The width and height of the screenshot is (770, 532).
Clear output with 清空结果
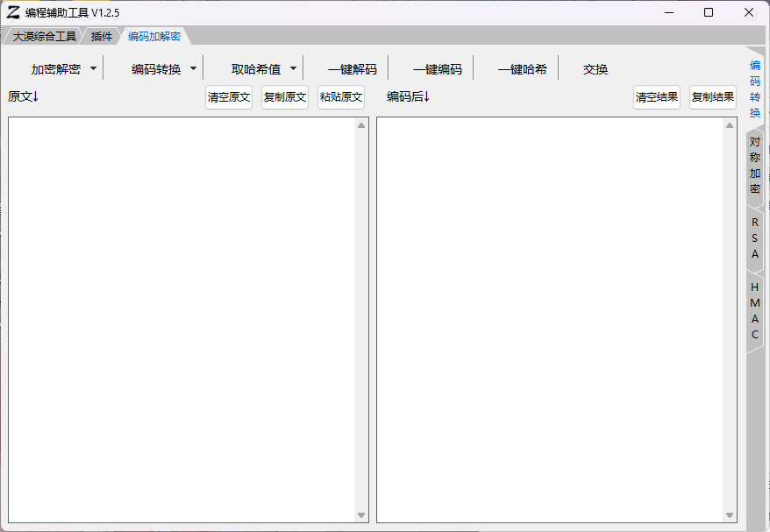click(657, 97)
